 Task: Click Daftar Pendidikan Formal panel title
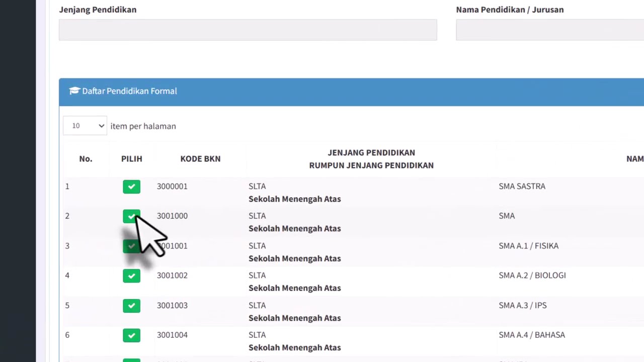tap(129, 91)
